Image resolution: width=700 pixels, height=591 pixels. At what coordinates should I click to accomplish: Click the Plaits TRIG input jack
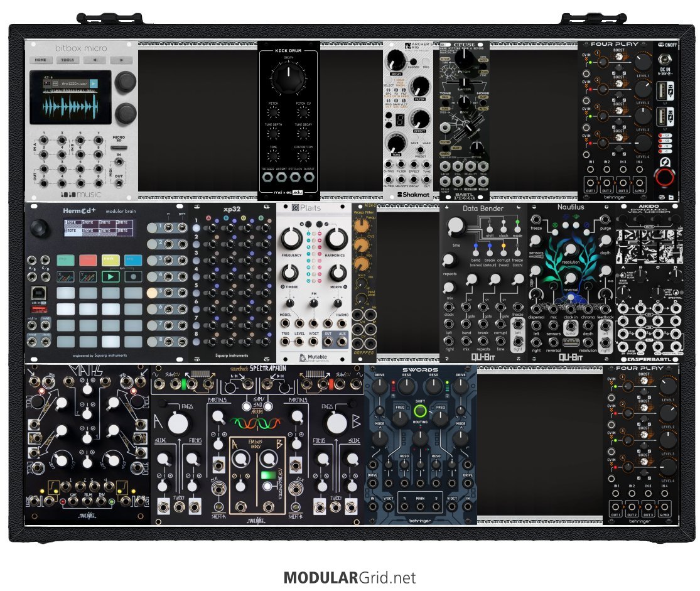(285, 342)
